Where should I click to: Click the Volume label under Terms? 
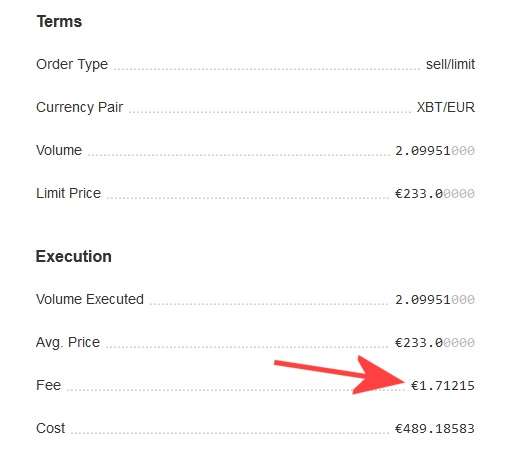click(x=59, y=150)
